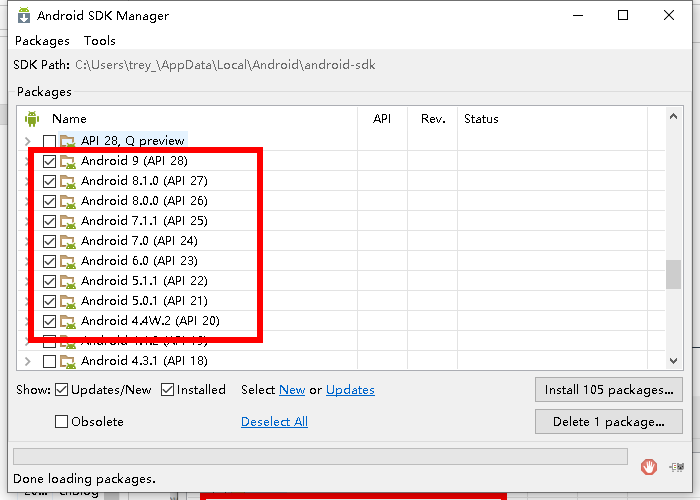
Task: Click the Android robot icon in Name header
Action: 32,119
